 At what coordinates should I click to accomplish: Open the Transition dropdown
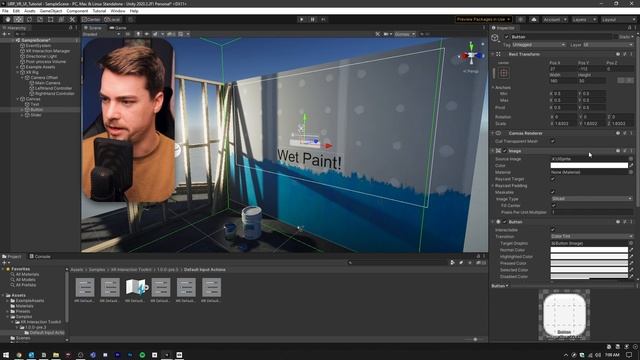(591, 236)
